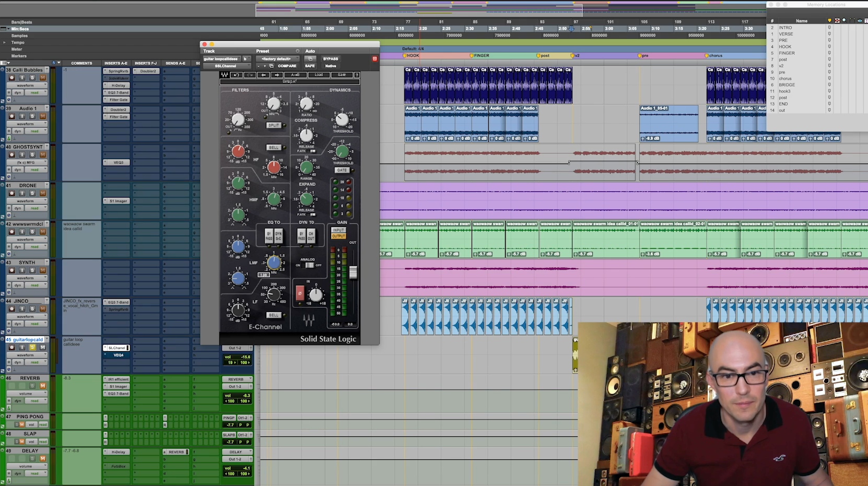Open the plugin help question mark

(x=357, y=75)
